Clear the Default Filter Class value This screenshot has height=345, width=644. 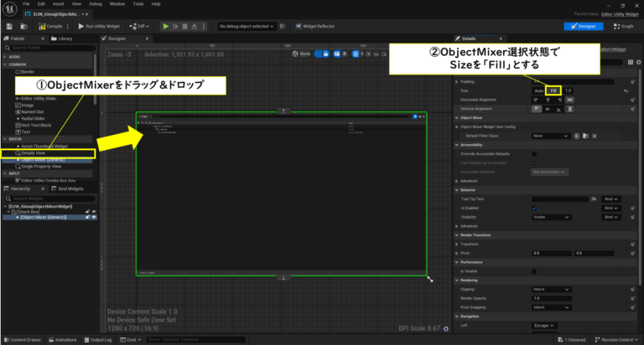click(x=593, y=135)
